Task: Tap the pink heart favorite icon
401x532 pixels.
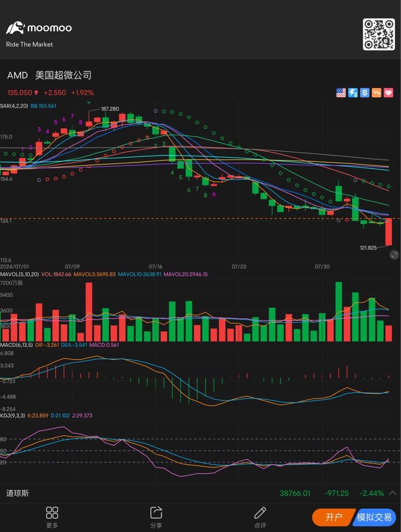Action: [388, 93]
